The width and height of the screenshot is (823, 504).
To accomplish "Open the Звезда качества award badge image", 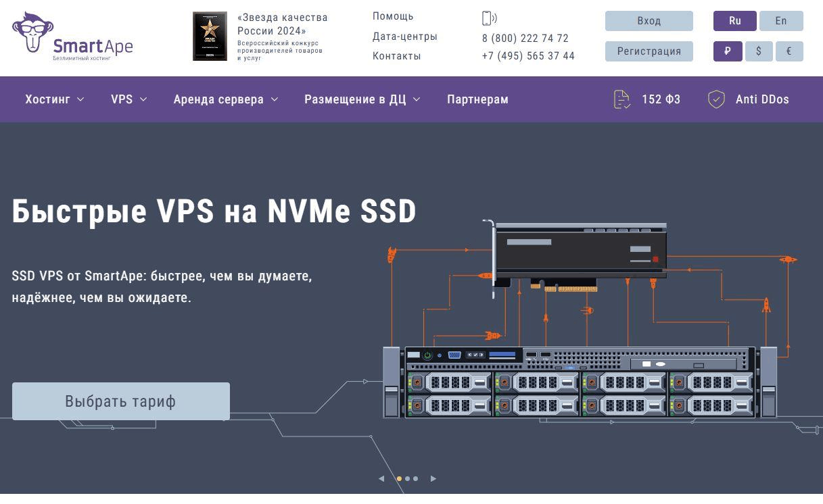I will [210, 36].
